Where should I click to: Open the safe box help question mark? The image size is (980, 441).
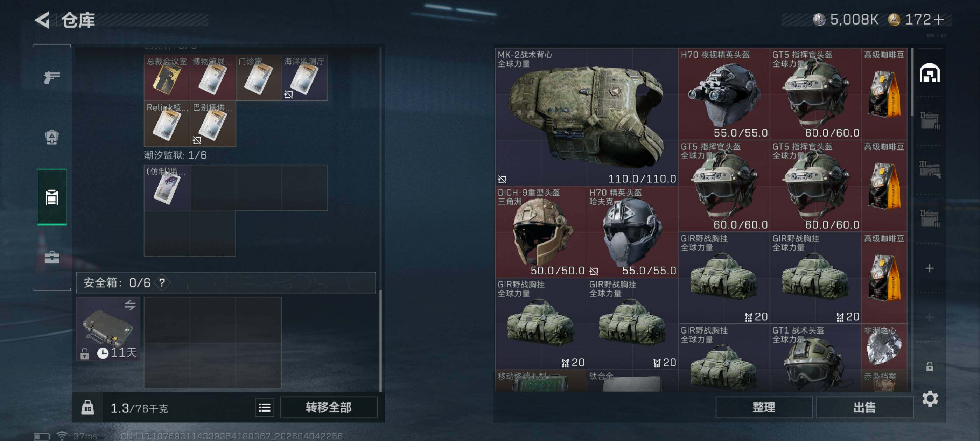coord(162,282)
